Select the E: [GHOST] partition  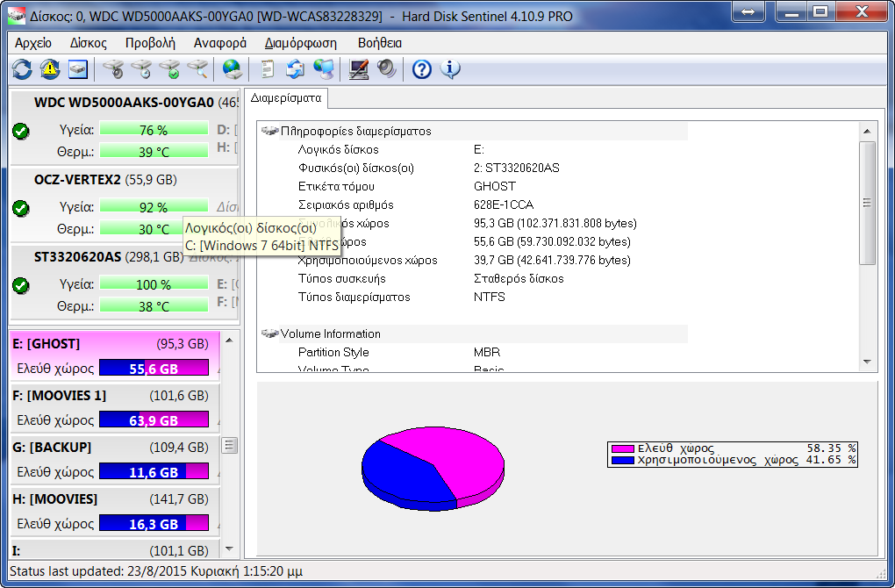pos(115,355)
